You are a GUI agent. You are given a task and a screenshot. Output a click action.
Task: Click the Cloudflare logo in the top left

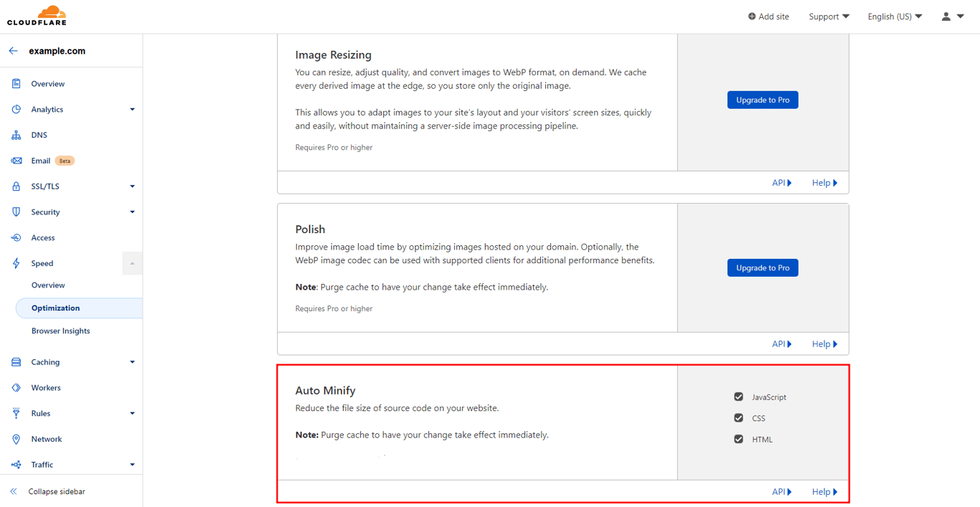click(x=36, y=16)
